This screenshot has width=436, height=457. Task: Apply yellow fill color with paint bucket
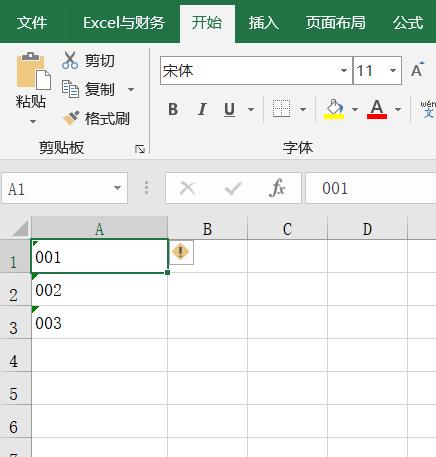point(334,109)
